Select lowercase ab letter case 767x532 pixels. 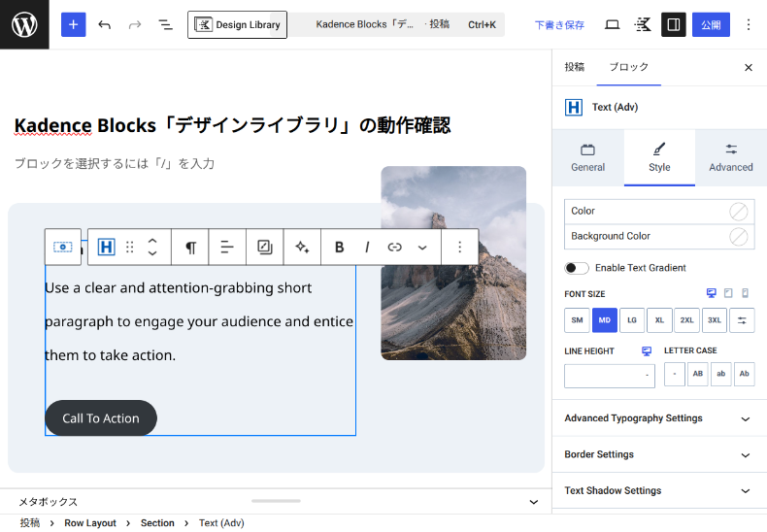pyautogui.click(x=721, y=374)
